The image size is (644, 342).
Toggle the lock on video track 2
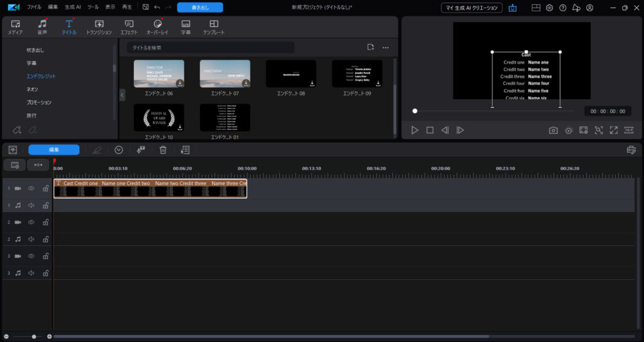[x=45, y=222]
